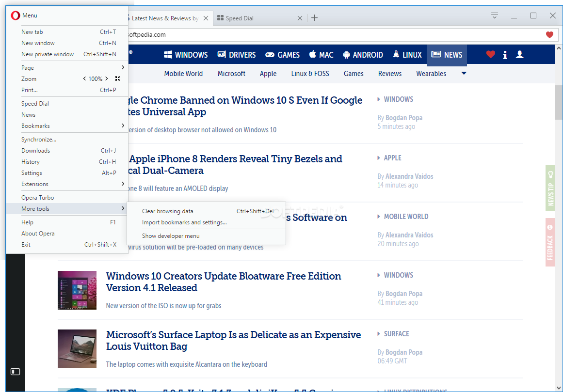Open the Windows 10 Creators Update Bloatware article
Screen dimensions: 563x392
click(224, 282)
